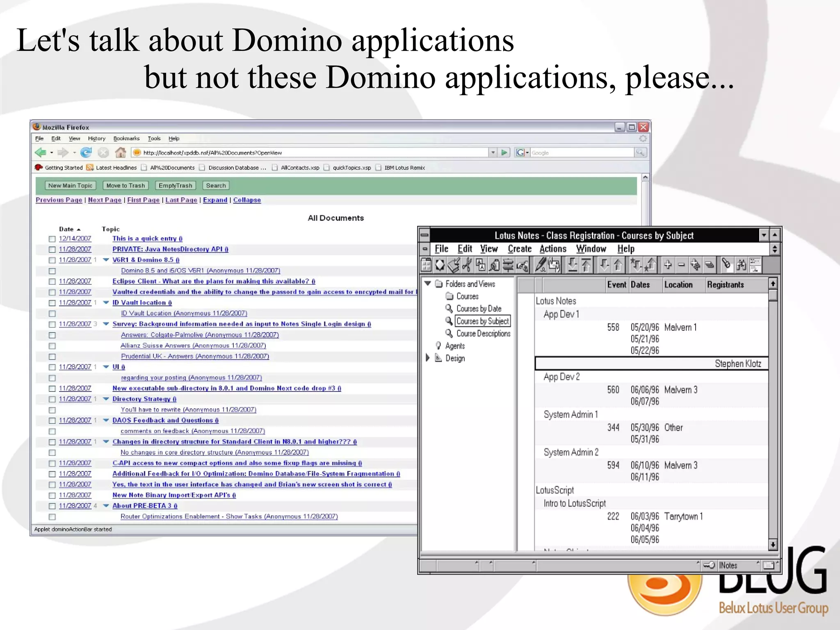The width and height of the screenshot is (840, 630).
Task: Open the Lotus Notes Actions menu
Action: pos(553,249)
